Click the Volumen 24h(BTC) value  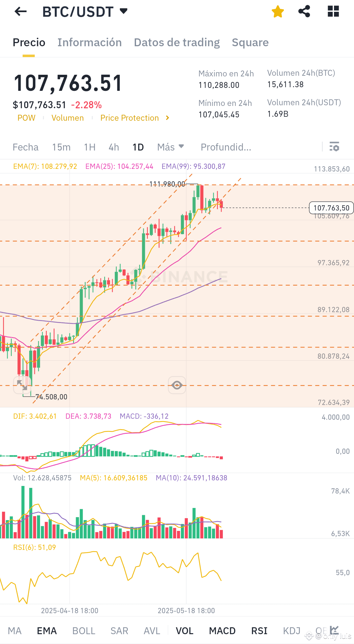click(x=285, y=85)
